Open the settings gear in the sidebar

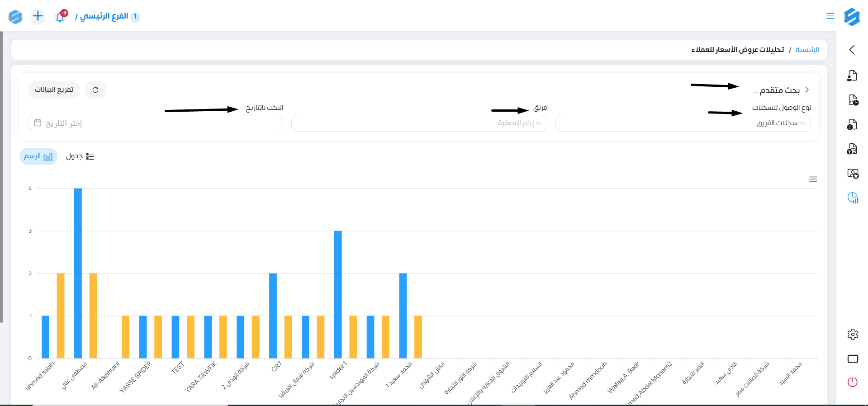tap(853, 335)
